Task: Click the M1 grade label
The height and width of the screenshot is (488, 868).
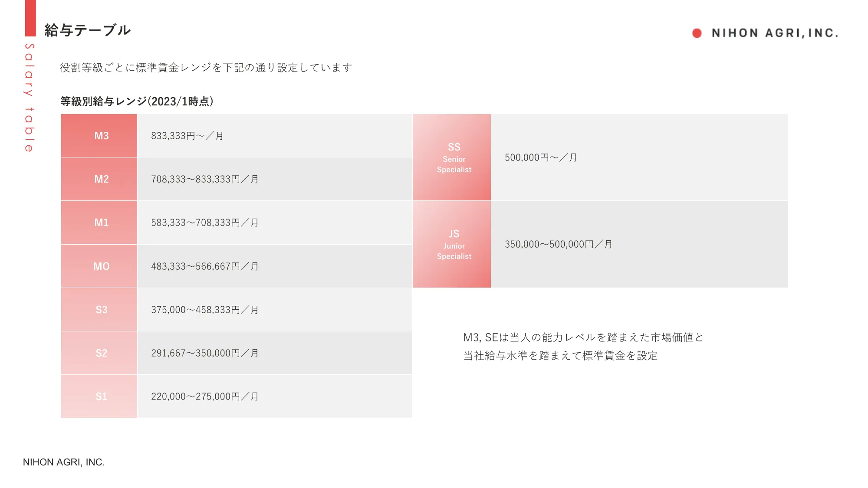Action: (102, 223)
